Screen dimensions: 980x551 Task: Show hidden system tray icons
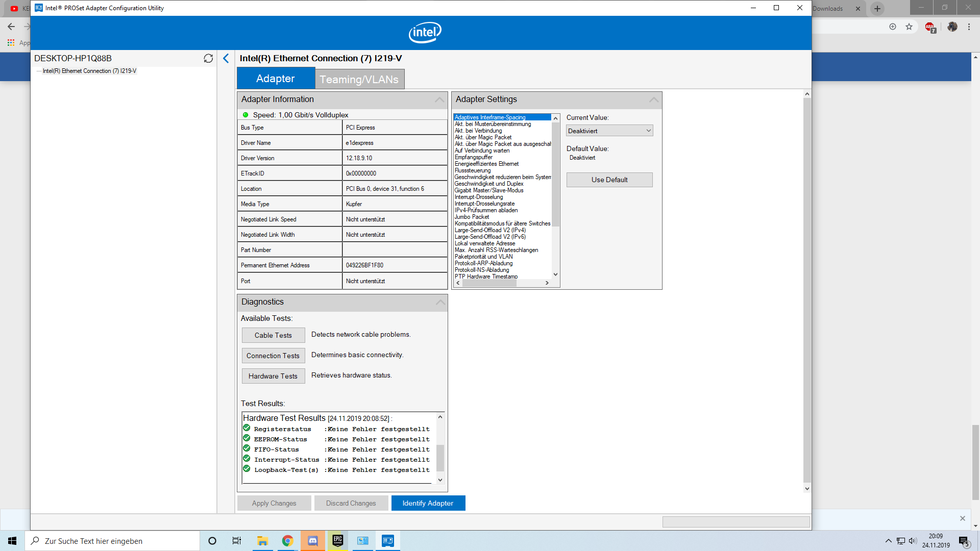tap(889, 541)
